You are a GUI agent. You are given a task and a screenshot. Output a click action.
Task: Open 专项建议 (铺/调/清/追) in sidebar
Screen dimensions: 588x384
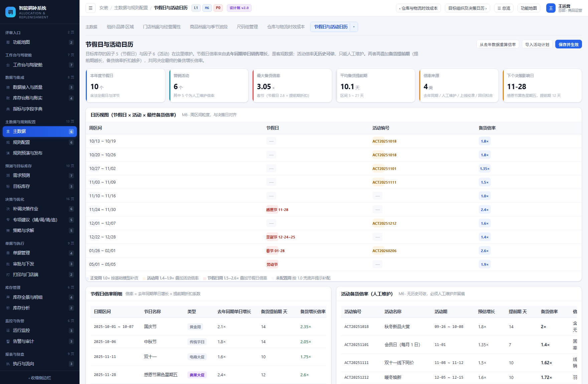pyautogui.click(x=40, y=220)
